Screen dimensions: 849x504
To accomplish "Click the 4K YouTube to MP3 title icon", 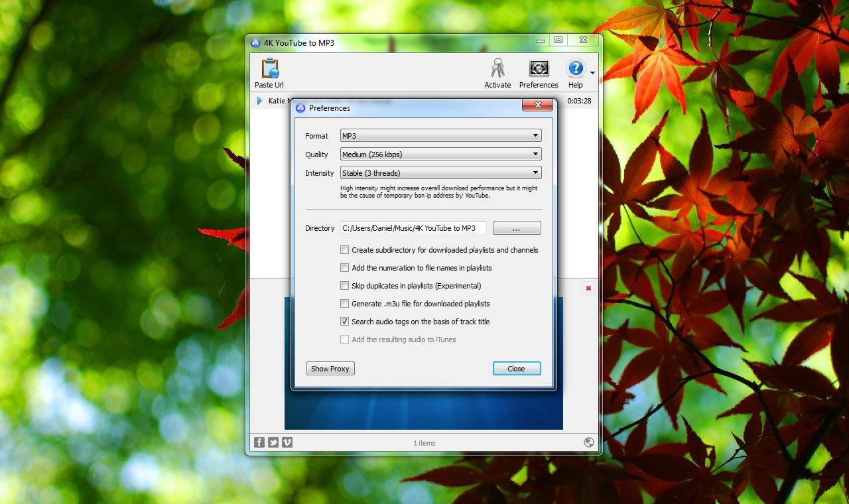I will pyautogui.click(x=255, y=43).
